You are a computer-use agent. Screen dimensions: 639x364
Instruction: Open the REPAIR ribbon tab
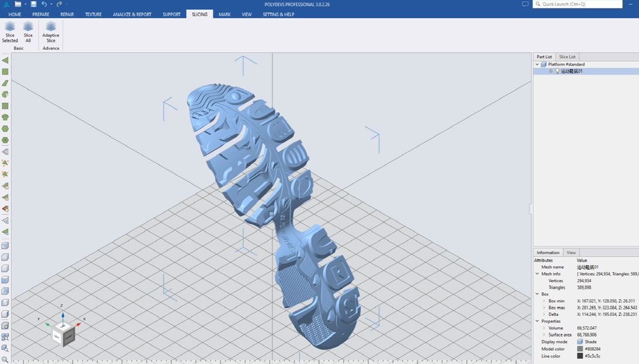[x=67, y=14]
